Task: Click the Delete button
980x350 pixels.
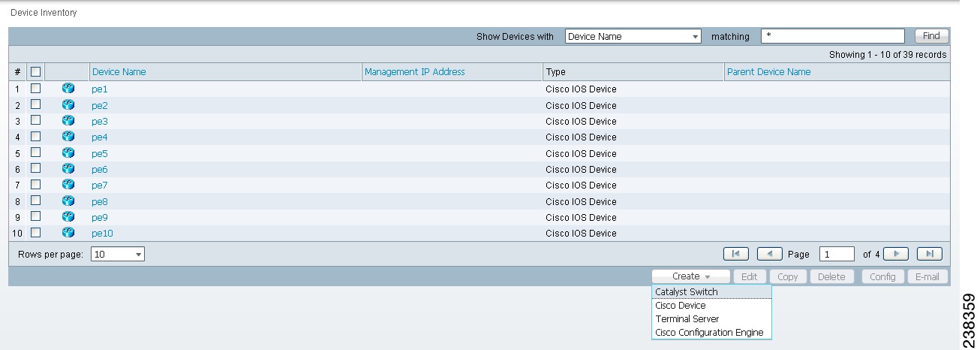Action: 831,276
